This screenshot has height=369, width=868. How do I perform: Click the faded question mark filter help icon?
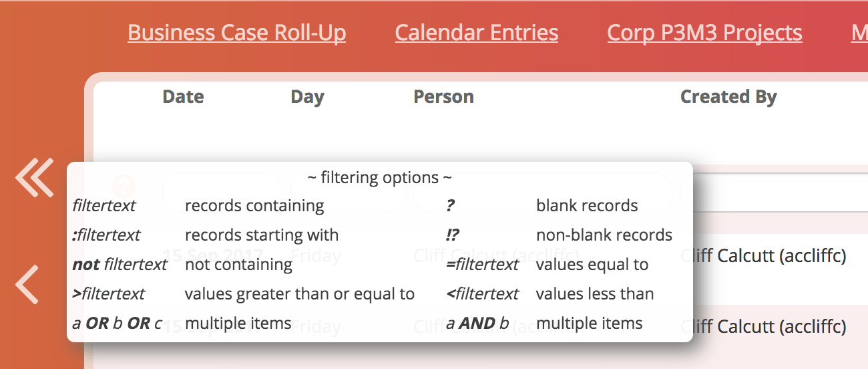[124, 187]
